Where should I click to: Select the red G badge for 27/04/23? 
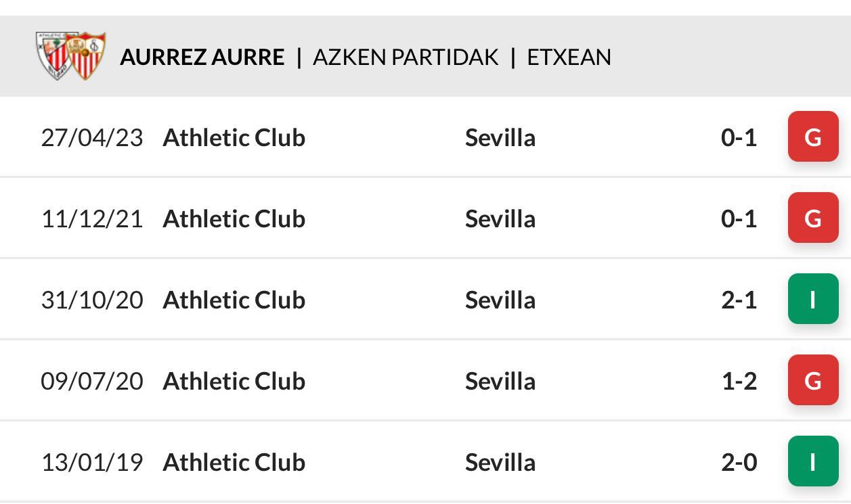(813, 137)
